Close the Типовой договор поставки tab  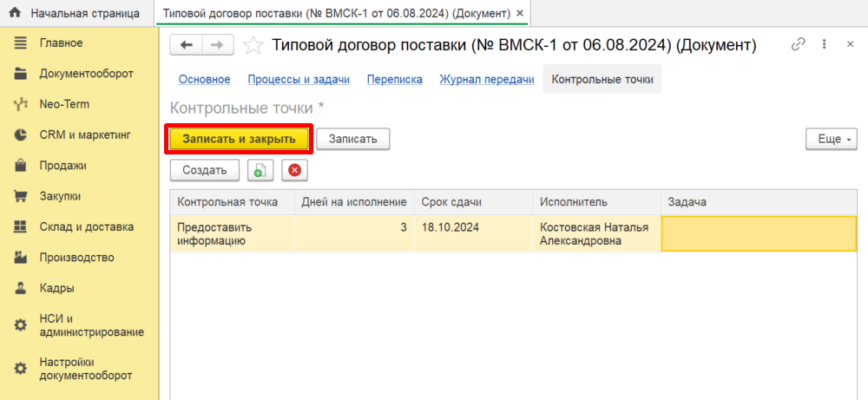519,13
